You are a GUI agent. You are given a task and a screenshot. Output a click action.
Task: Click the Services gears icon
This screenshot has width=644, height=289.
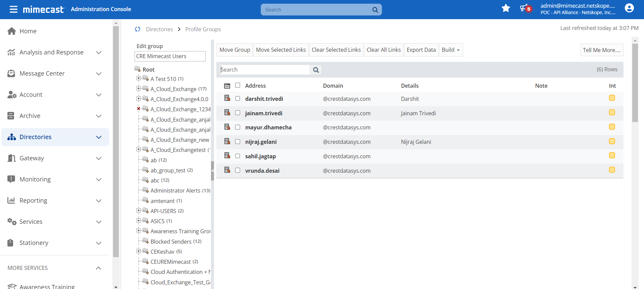click(12, 221)
